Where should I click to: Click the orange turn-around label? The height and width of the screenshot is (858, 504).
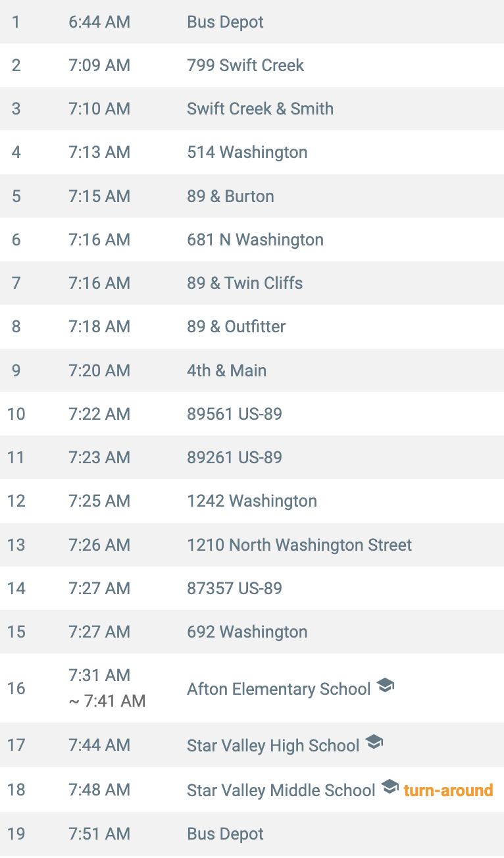(448, 790)
